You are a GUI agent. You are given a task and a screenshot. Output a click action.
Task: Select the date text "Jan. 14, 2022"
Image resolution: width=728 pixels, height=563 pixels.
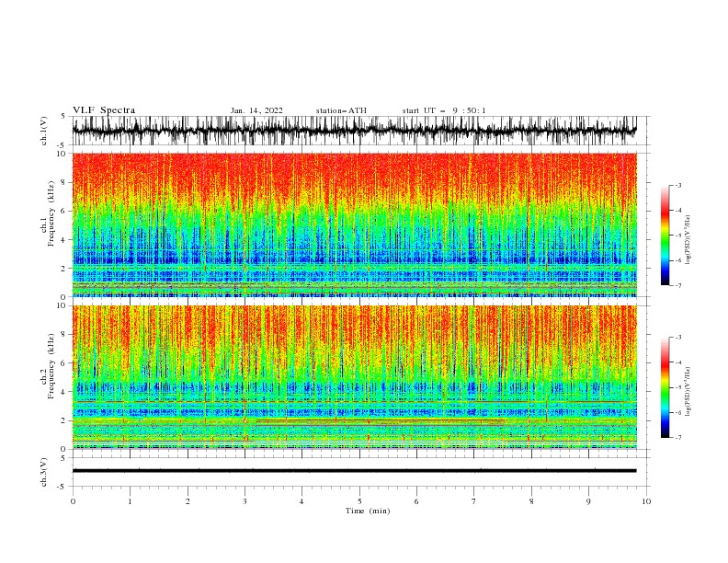tap(256, 110)
